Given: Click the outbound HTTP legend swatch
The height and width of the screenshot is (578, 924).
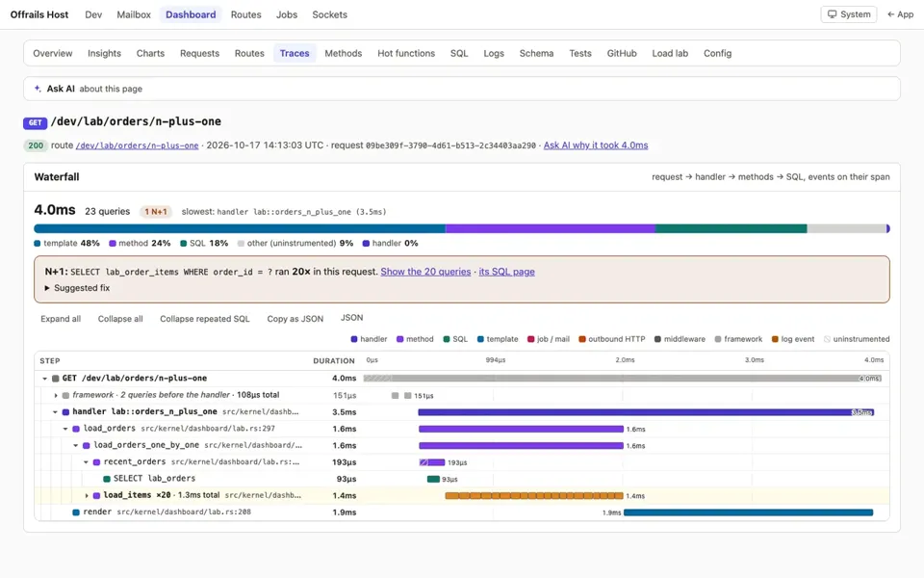Looking at the screenshot, I should click(582, 339).
